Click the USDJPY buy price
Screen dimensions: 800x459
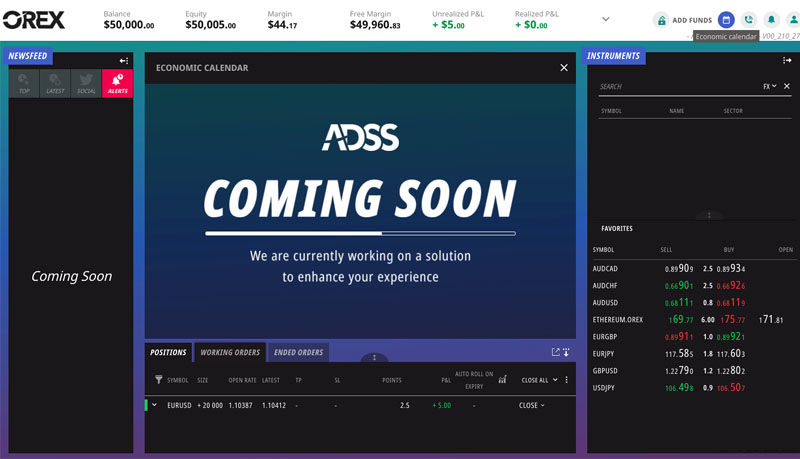(x=731, y=388)
